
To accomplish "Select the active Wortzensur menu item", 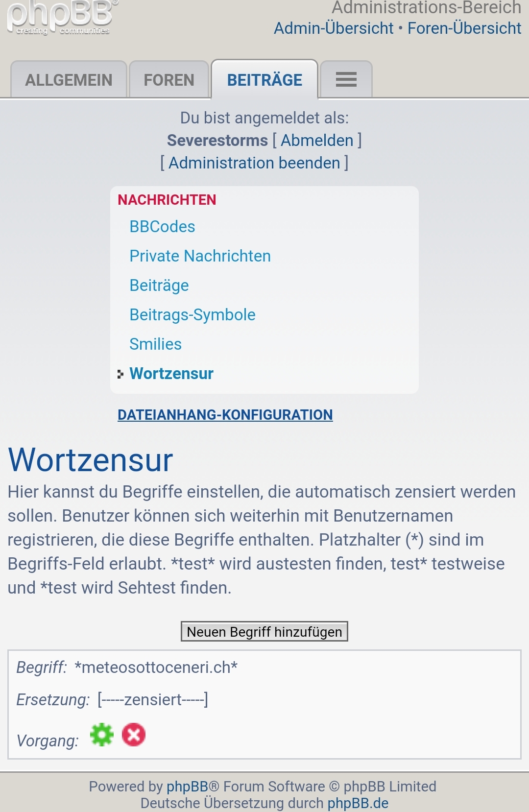I will point(171,374).
